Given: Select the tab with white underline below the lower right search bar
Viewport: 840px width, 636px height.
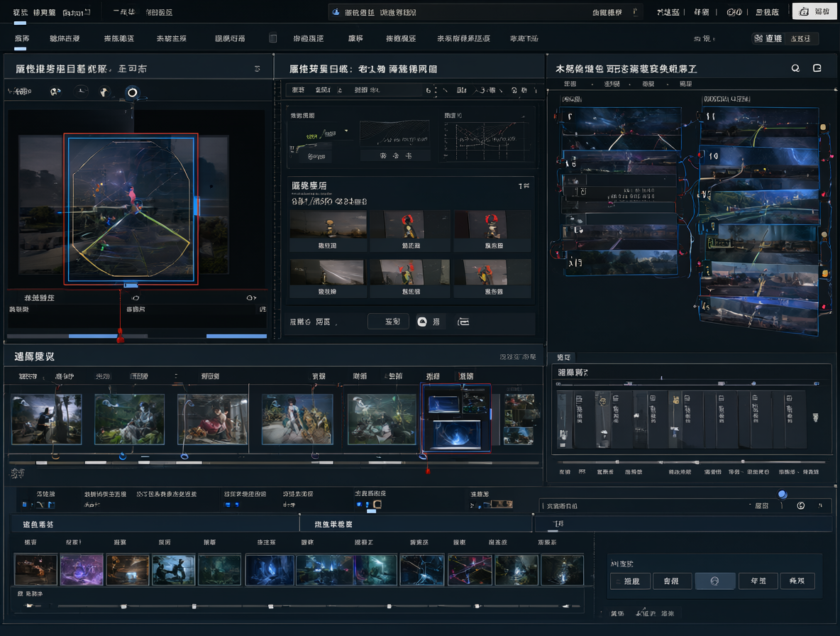Looking at the screenshot, I should point(558,523).
